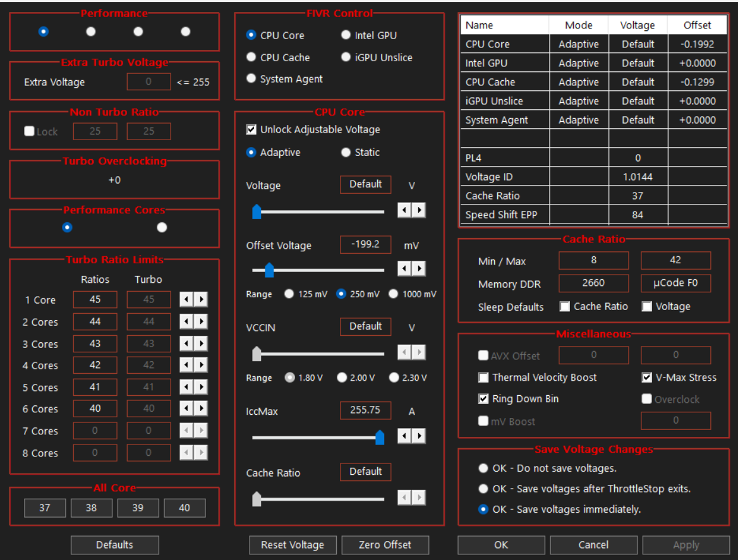This screenshot has width=738, height=560.
Task: Decrease the 1 Core turbo ratio
Action: [186, 299]
